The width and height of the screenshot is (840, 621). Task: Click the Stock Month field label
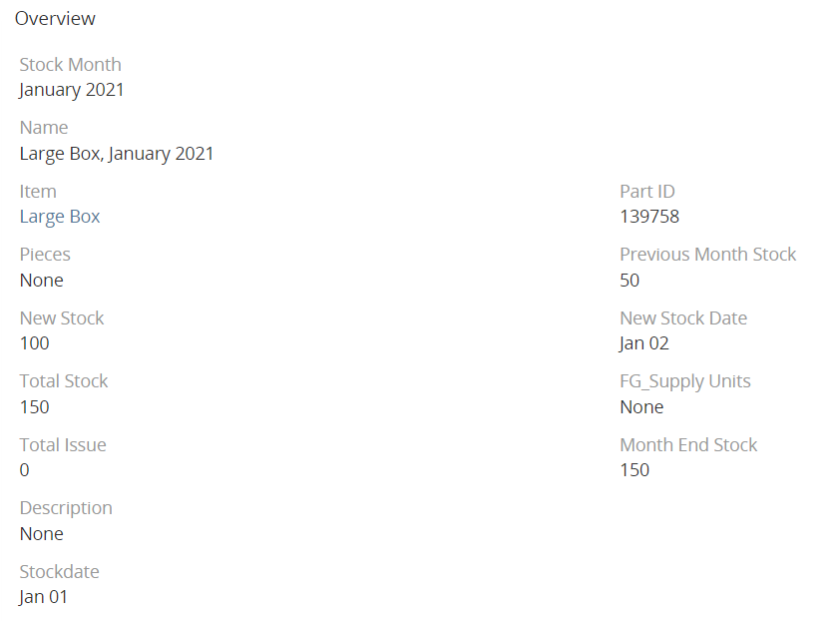tap(71, 65)
